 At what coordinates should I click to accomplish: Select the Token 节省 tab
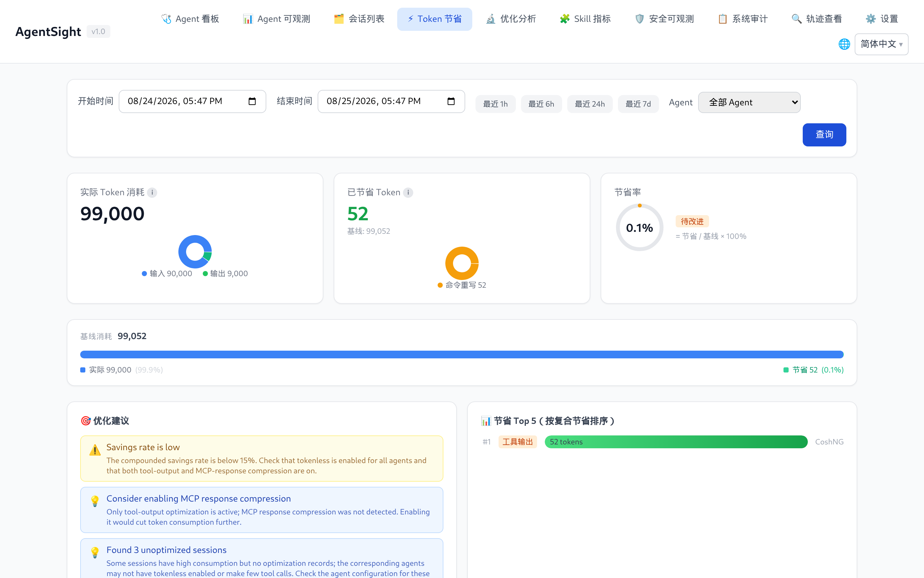pyautogui.click(x=434, y=19)
